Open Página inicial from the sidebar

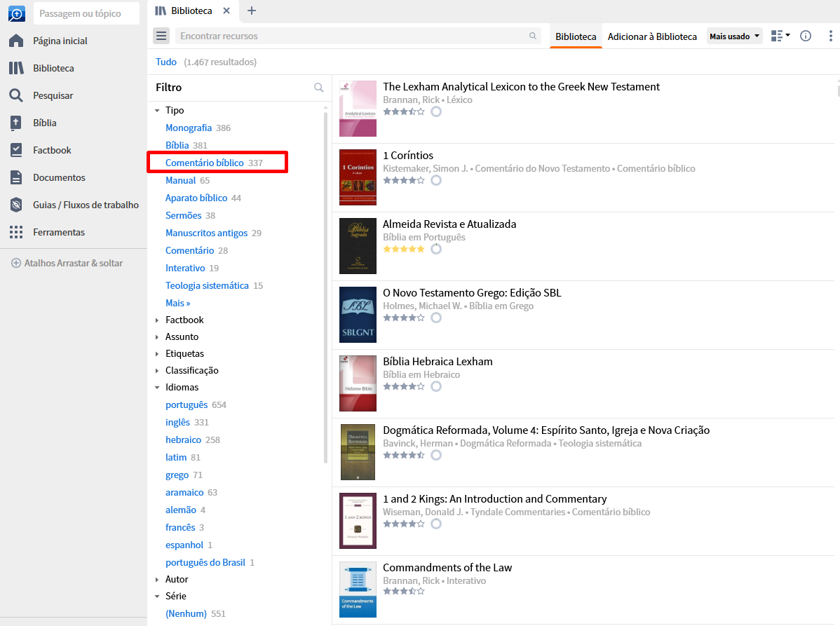pos(60,41)
